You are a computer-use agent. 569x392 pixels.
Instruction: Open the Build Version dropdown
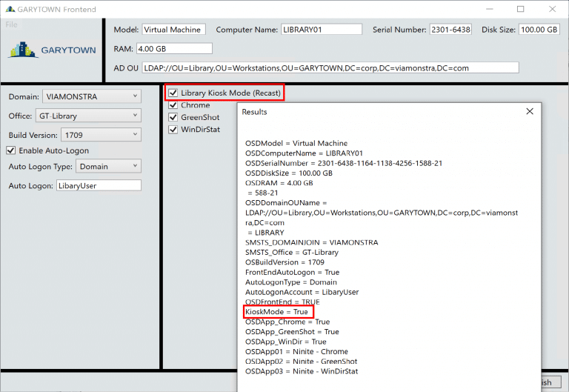tap(102, 135)
